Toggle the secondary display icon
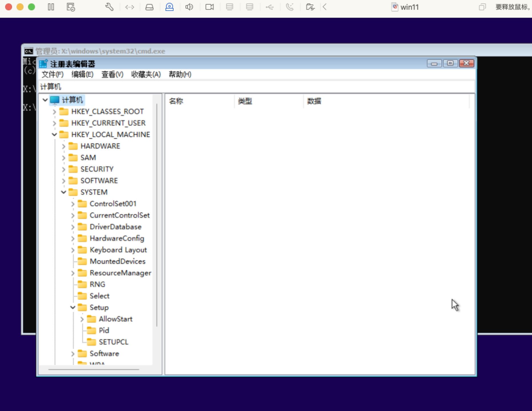The image size is (532, 411). [x=250, y=7]
